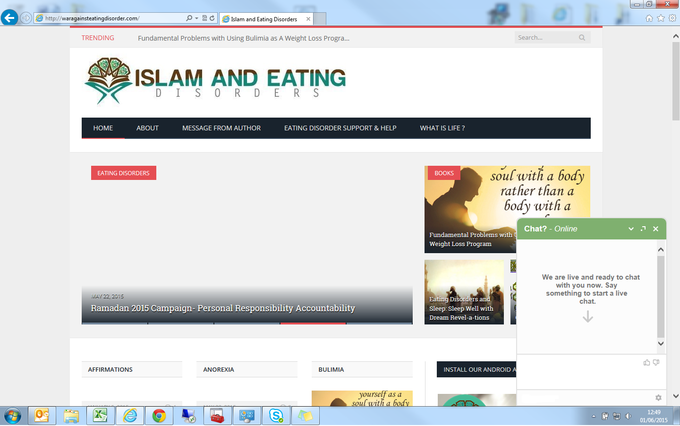This screenshot has height=426, width=680.
Task: Show hidden system tray icons arrow
Action: point(593,416)
